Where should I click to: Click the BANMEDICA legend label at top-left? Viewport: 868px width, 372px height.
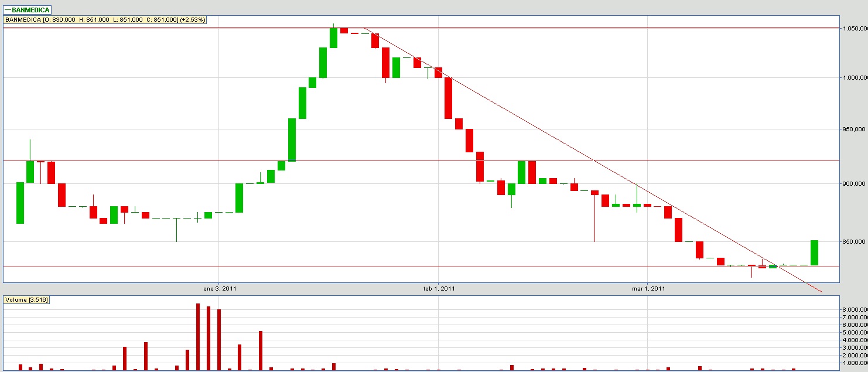pyautogui.click(x=27, y=10)
